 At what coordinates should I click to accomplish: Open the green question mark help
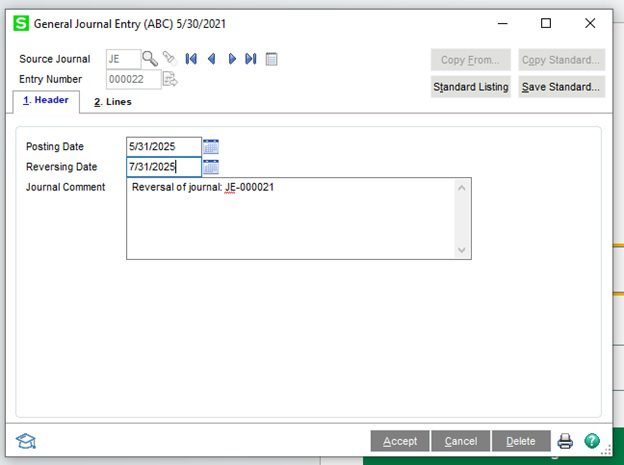(x=592, y=441)
